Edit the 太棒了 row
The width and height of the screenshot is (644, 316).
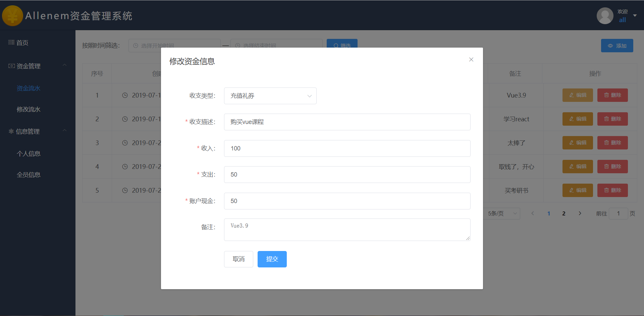coord(577,143)
